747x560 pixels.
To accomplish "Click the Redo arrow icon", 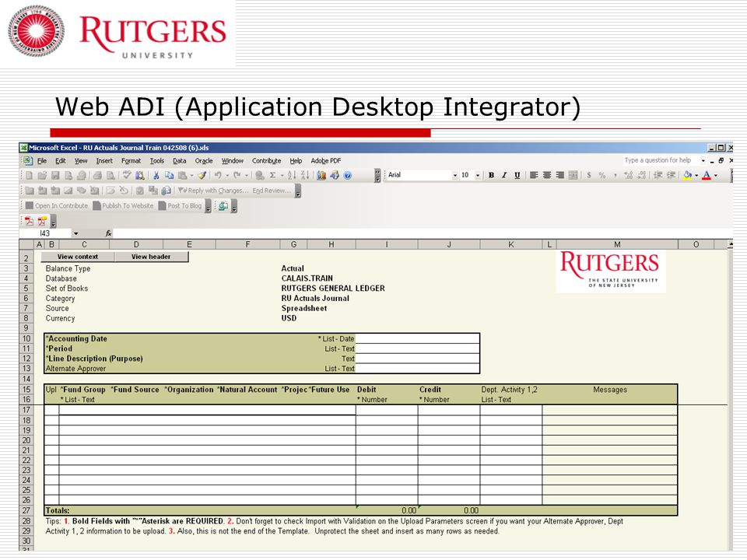I will (x=237, y=175).
